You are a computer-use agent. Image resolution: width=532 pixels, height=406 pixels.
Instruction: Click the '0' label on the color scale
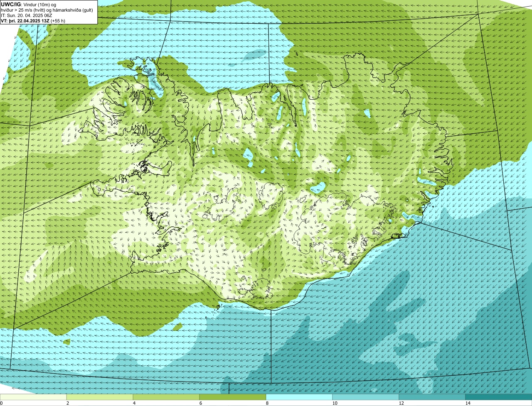(x=2, y=403)
